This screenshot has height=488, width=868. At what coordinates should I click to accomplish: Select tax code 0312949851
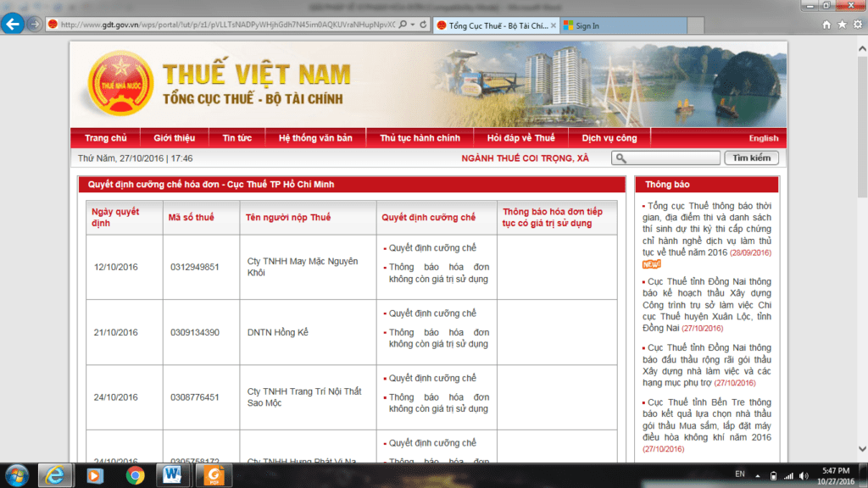[194, 267]
